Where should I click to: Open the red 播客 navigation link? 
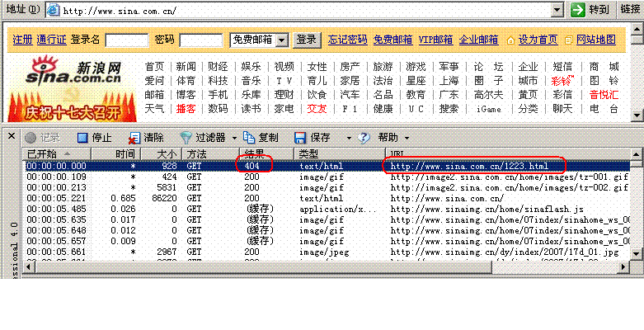186,109
